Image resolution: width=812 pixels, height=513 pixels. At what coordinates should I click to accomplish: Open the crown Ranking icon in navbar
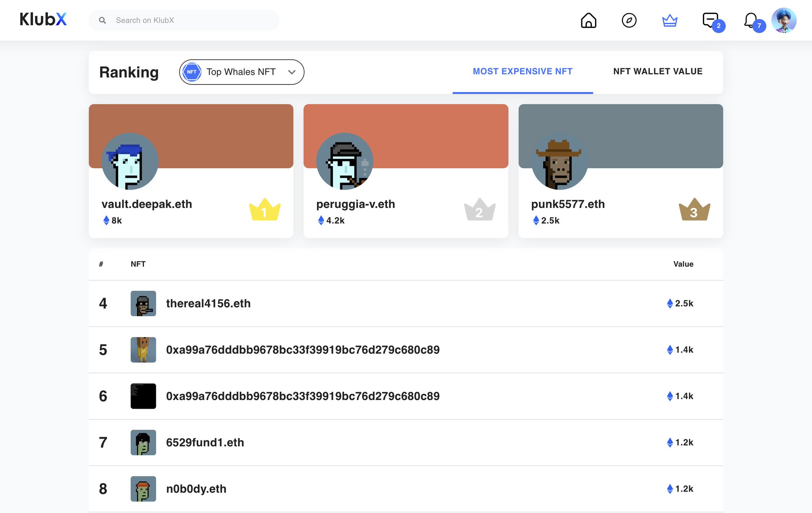[x=670, y=20]
